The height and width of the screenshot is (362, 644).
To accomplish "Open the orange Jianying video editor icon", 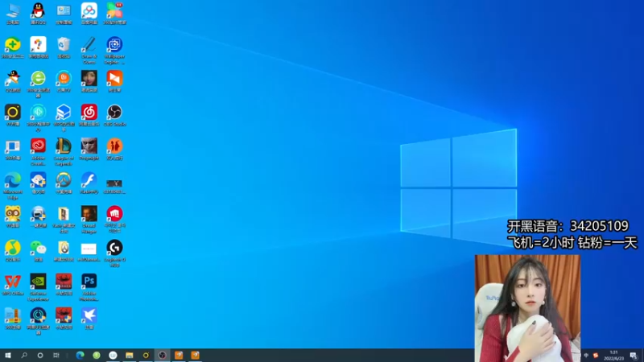I will 114,81.
